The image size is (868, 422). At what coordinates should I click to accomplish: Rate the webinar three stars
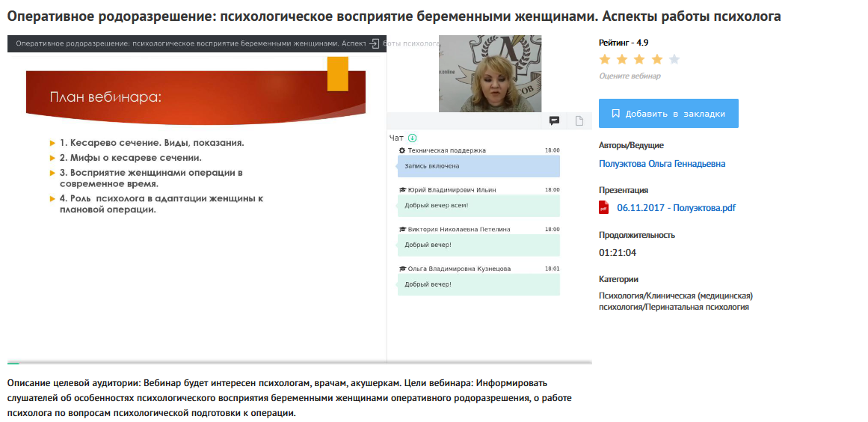[640, 59]
